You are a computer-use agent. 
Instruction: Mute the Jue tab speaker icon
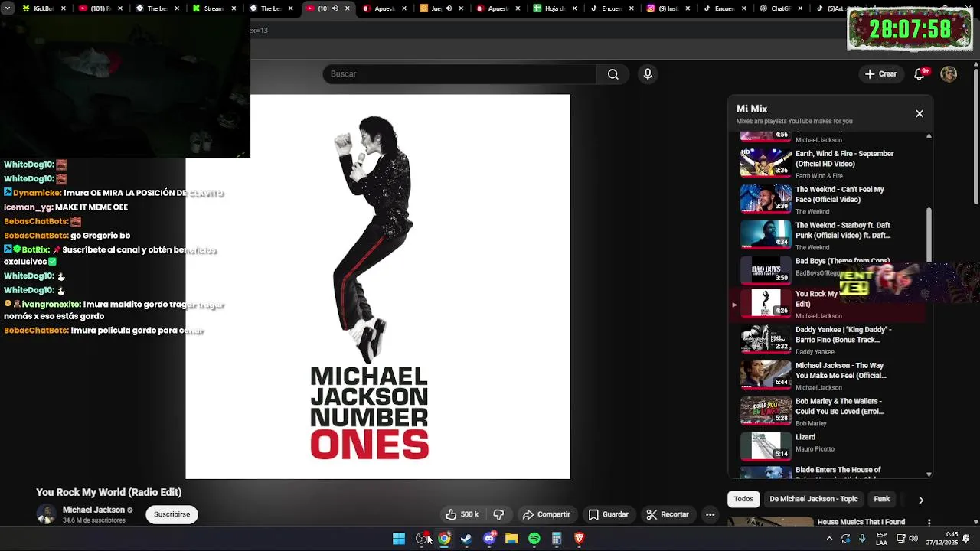click(x=449, y=8)
